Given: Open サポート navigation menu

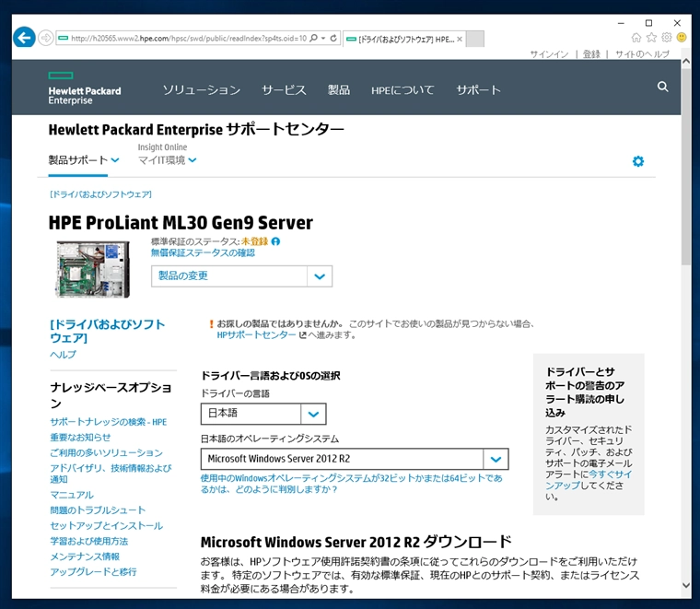Looking at the screenshot, I should click(x=479, y=89).
